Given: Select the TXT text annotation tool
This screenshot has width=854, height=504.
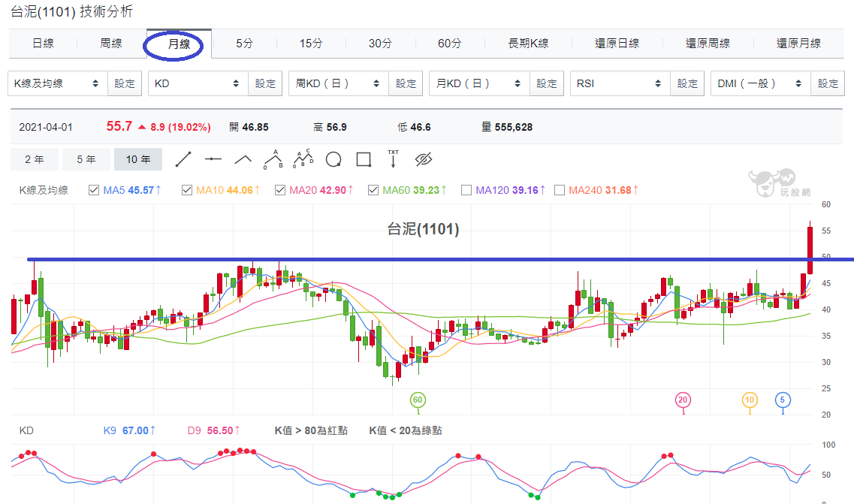Looking at the screenshot, I should pos(394,158).
